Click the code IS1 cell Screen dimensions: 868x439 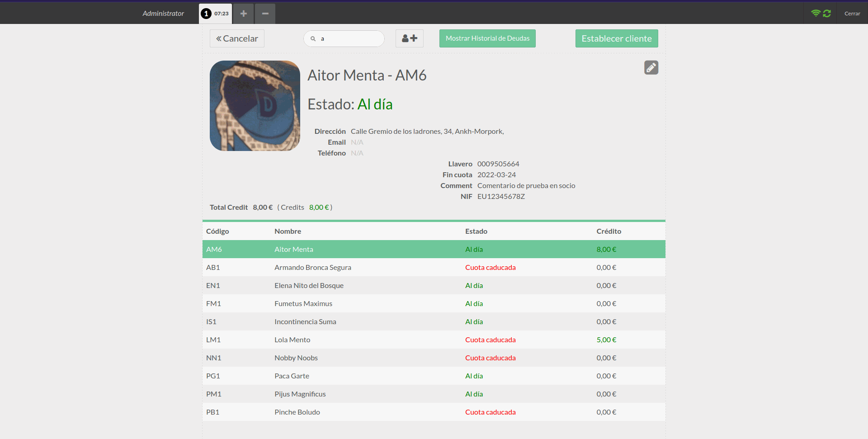[x=211, y=321]
